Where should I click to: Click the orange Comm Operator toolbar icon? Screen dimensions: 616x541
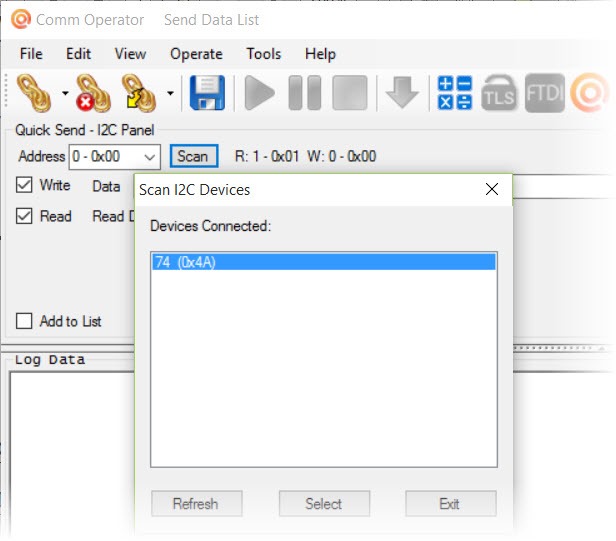pos(590,93)
